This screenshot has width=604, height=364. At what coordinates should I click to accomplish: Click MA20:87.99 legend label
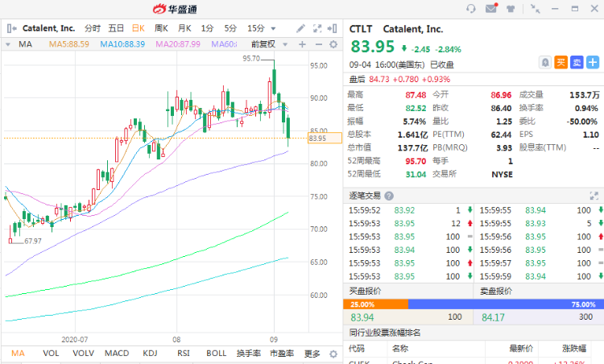pos(178,44)
